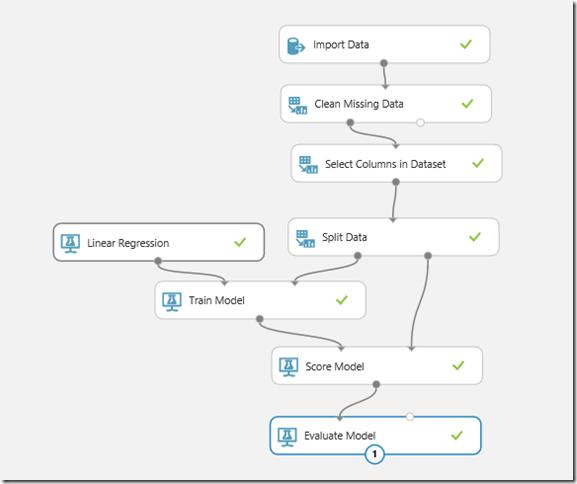Click the Score Model flask icon
The image size is (577, 484).
(288, 367)
